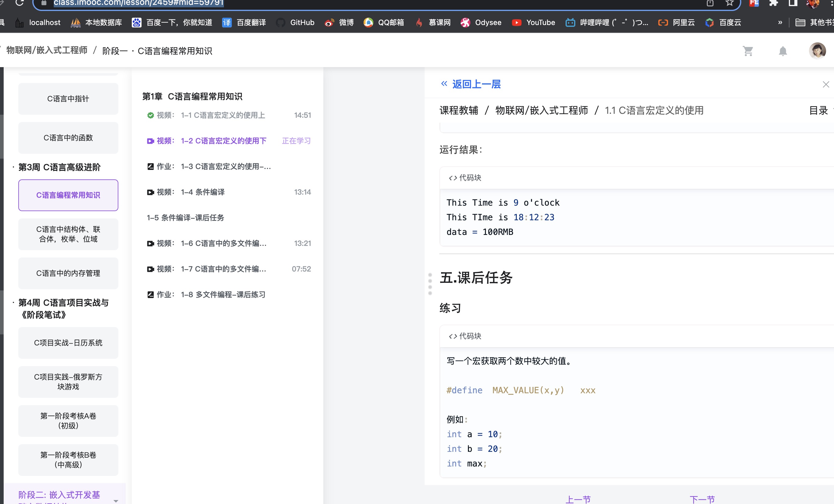
Task: Expand the bookmarks overflow chevron
Action: (x=780, y=22)
